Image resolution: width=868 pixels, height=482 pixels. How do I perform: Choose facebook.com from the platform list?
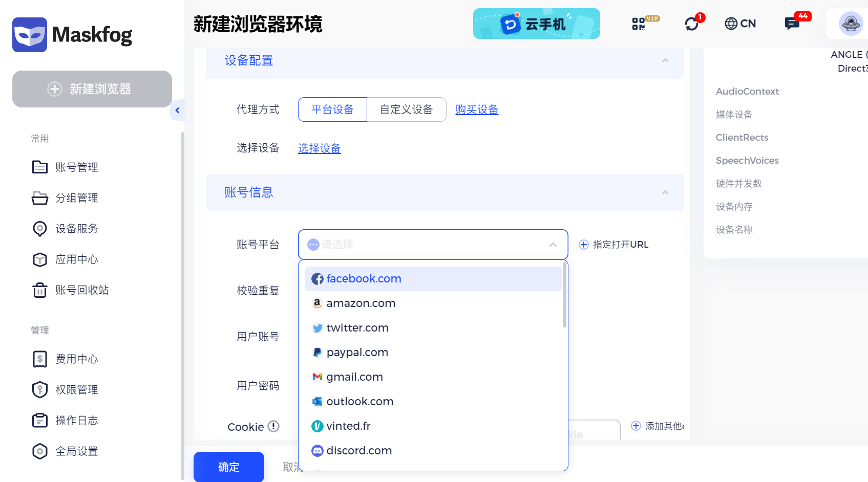(x=433, y=279)
